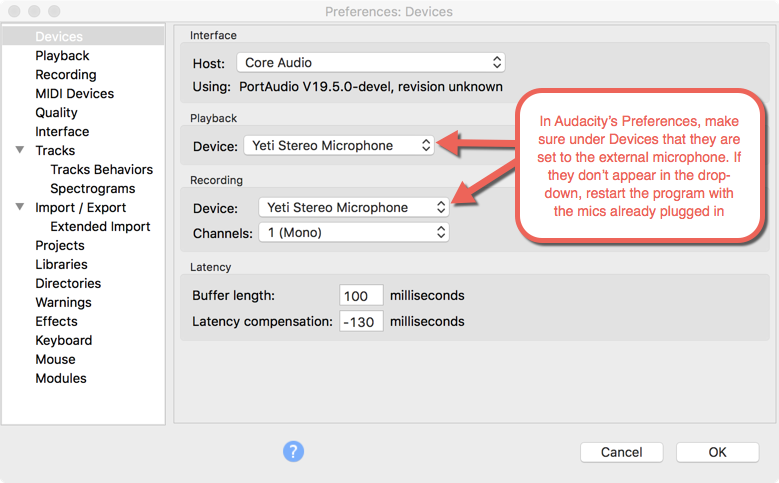Open Modules preferences
This screenshot has width=779, height=483.
coord(61,378)
